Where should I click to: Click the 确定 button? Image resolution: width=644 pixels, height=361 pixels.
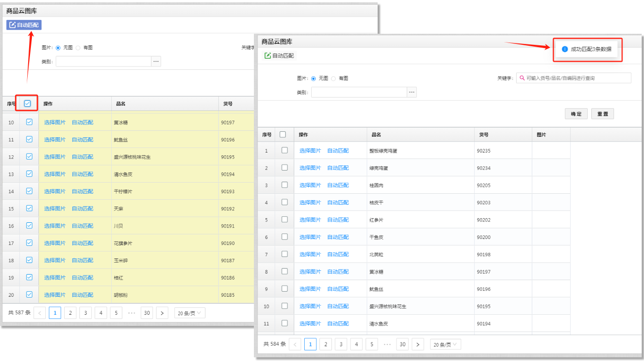(x=576, y=114)
